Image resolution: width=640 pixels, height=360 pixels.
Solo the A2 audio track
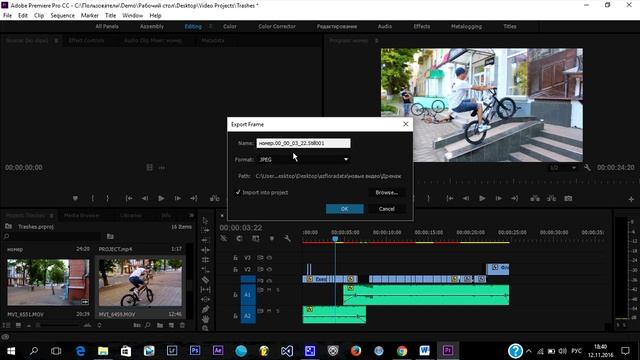(x=278, y=311)
